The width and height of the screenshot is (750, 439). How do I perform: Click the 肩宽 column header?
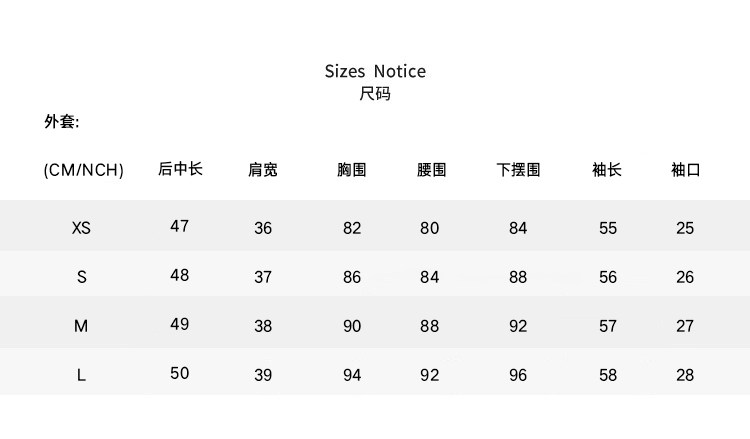263,170
